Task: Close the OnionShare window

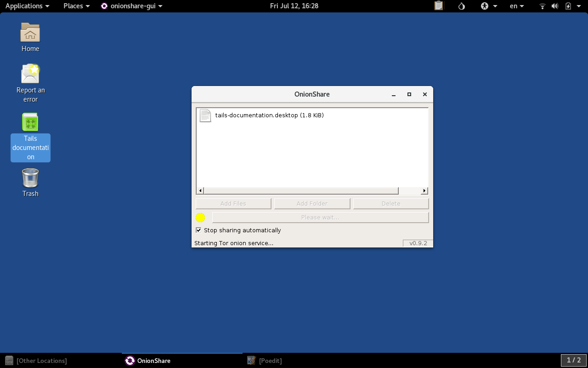Action: 425,94
